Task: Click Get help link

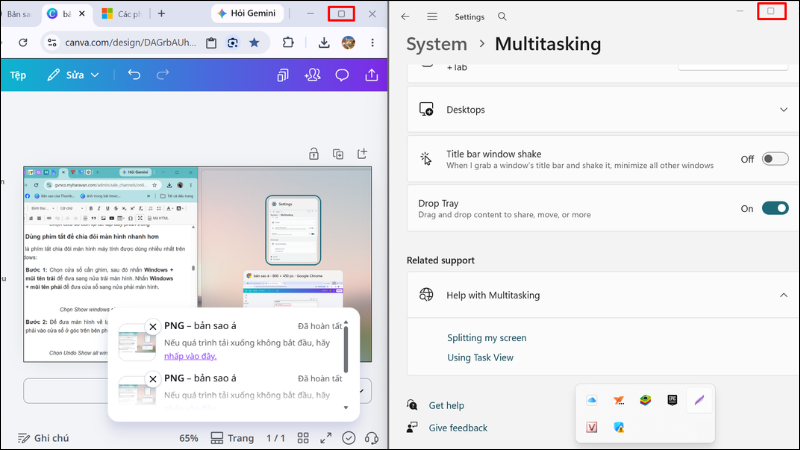Action: [446, 406]
